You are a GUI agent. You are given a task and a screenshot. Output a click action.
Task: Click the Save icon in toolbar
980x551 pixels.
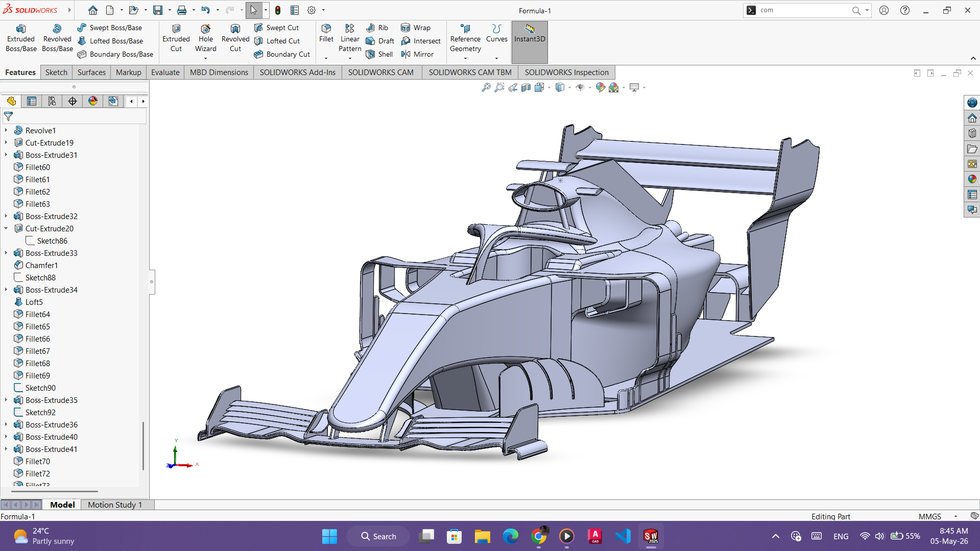tap(158, 10)
